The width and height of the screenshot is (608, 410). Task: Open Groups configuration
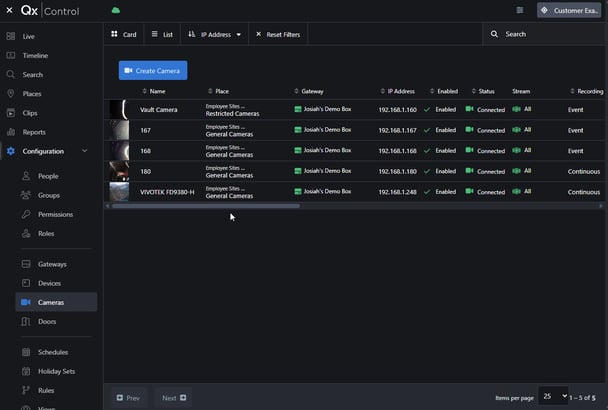pyautogui.click(x=48, y=195)
